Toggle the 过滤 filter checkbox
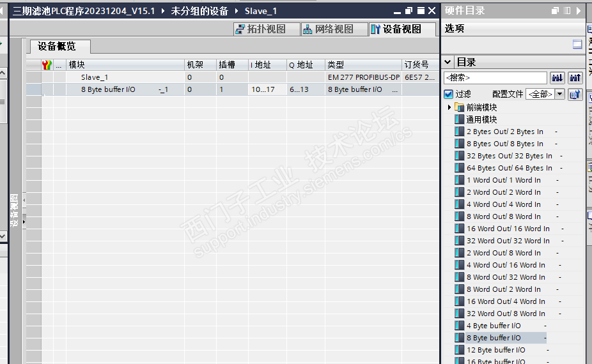Image resolution: width=592 pixels, height=364 pixels. point(449,94)
